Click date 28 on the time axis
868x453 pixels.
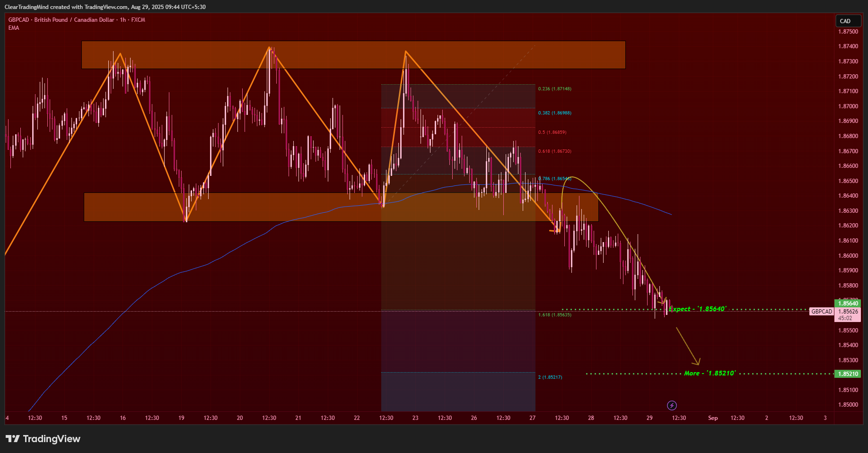(591, 418)
